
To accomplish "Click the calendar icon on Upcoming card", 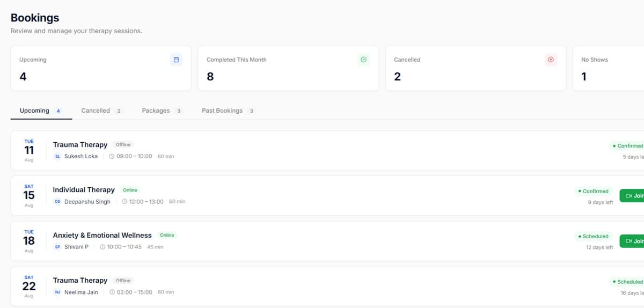I will 176,60.
